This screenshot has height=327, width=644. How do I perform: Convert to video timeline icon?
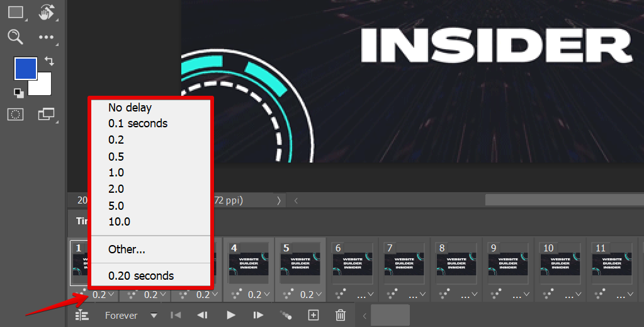point(82,315)
